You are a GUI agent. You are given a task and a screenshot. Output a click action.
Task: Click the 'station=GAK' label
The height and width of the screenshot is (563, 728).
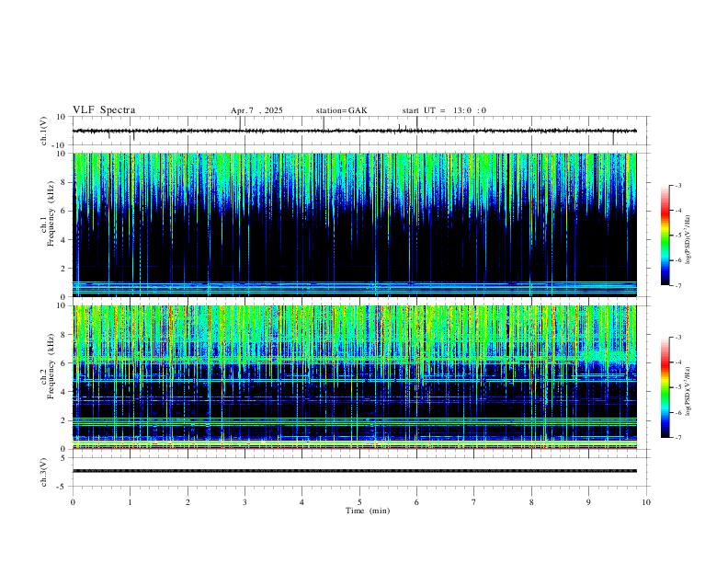click(x=341, y=110)
